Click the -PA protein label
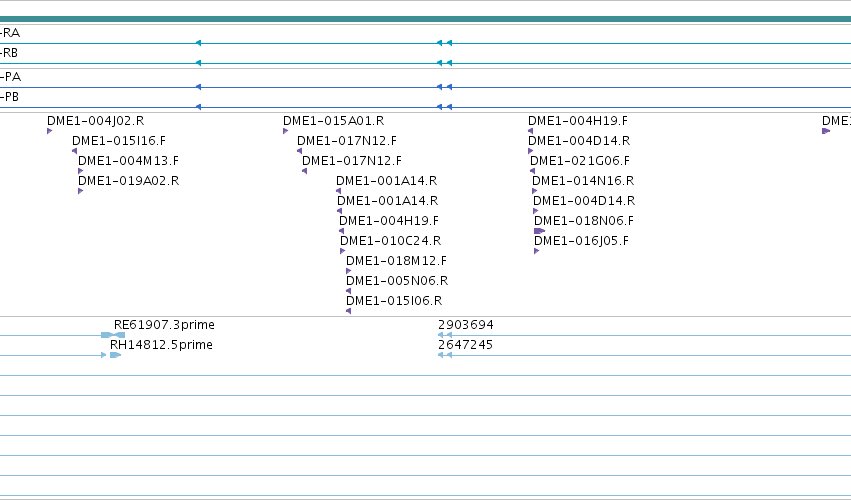The height and width of the screenshot is (500, 851). point(11,77)
